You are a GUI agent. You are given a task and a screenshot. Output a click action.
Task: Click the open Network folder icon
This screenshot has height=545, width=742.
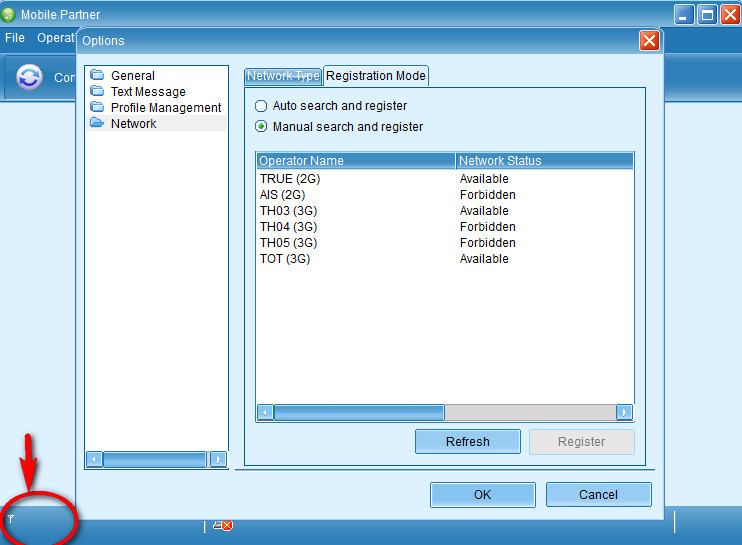click(97, 123)
